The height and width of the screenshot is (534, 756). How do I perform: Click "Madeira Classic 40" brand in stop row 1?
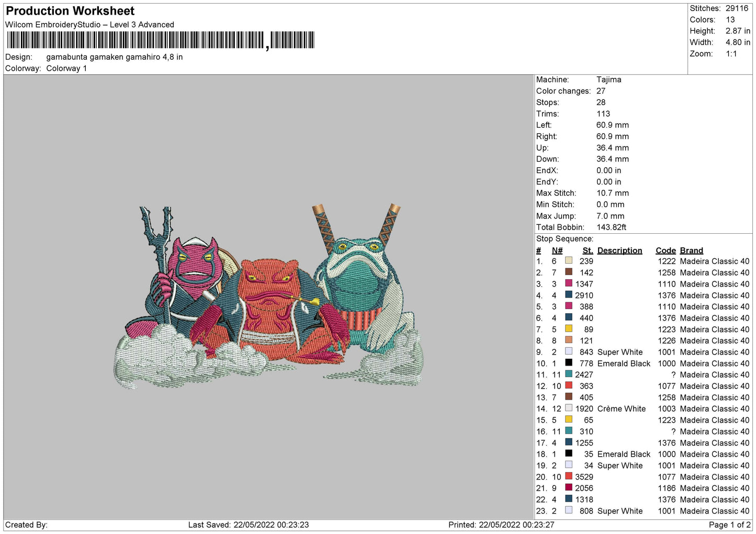[715, 262]
